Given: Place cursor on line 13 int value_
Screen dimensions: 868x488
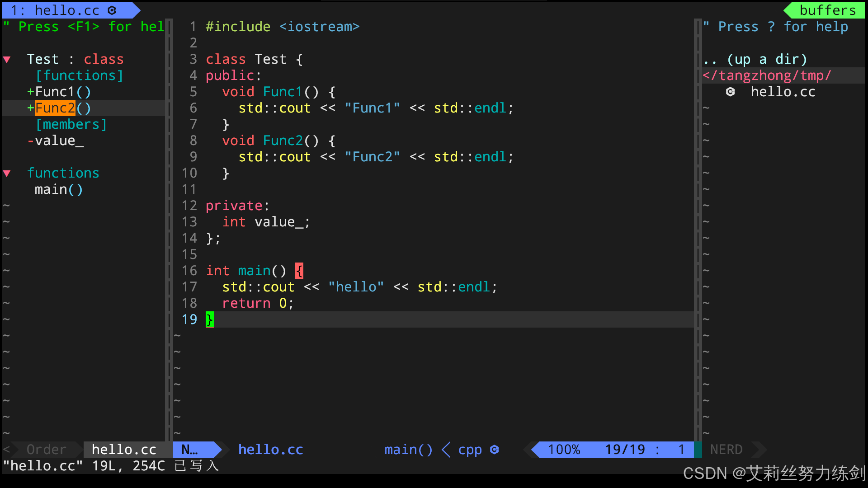Looking at the screenshot, I should point(266,222).
